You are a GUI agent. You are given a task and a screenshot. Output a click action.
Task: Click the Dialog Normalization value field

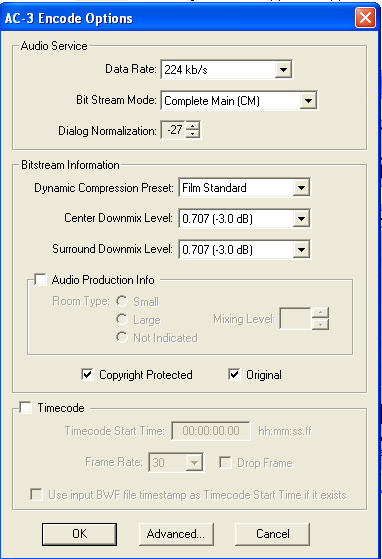(174, 130)
